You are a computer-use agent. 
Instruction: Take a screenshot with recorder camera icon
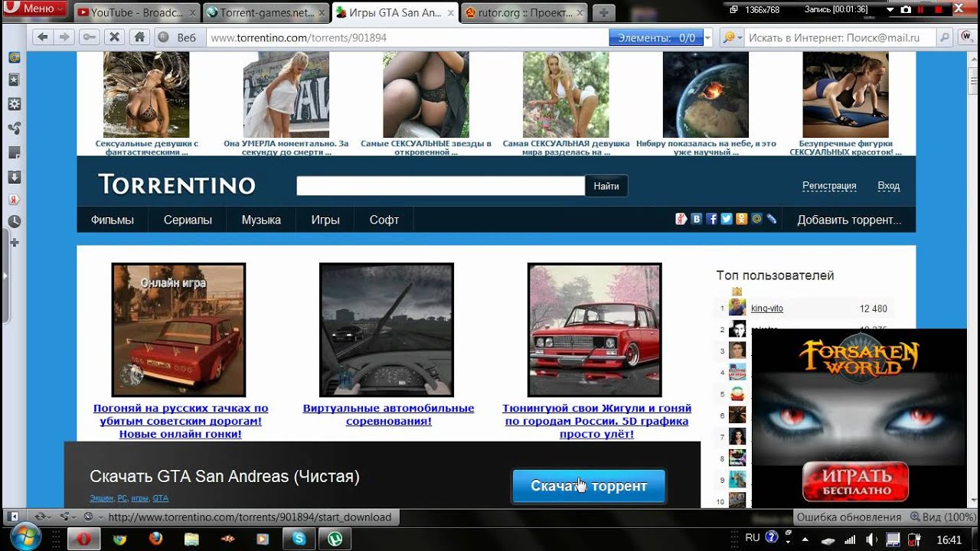click(x=906, y=9)
